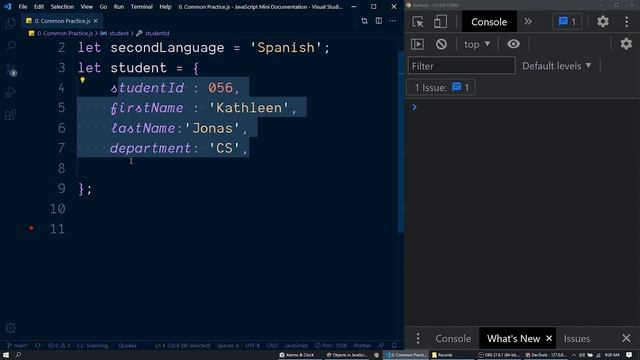Screen dimensions: 640x360
Task: Split the editor to the right
Action: (379, 21)
